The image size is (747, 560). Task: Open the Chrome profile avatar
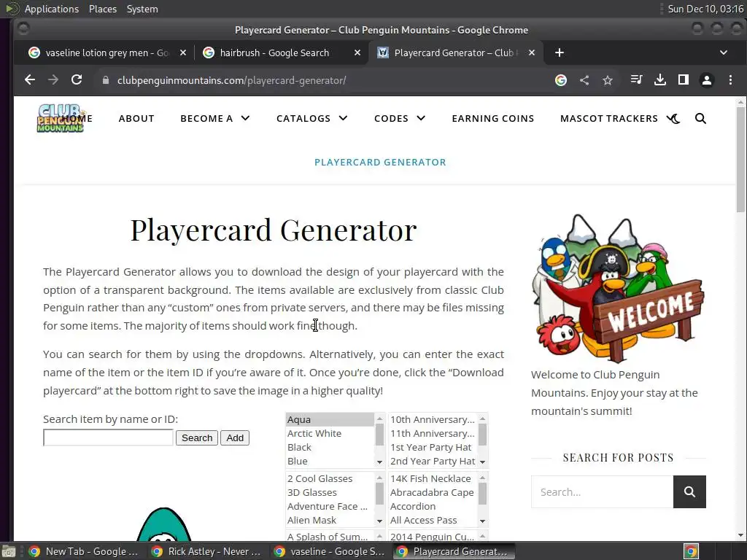(x=707, y=80)
